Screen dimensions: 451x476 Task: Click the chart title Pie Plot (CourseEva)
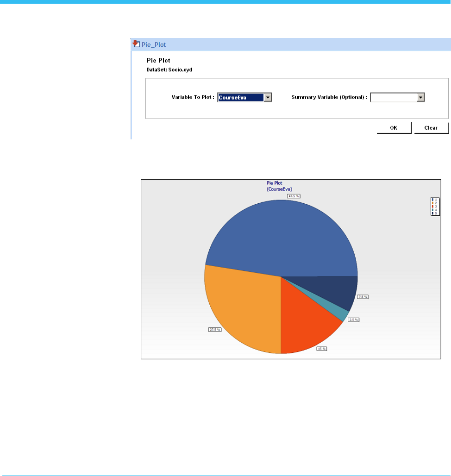tap(279, 186)
